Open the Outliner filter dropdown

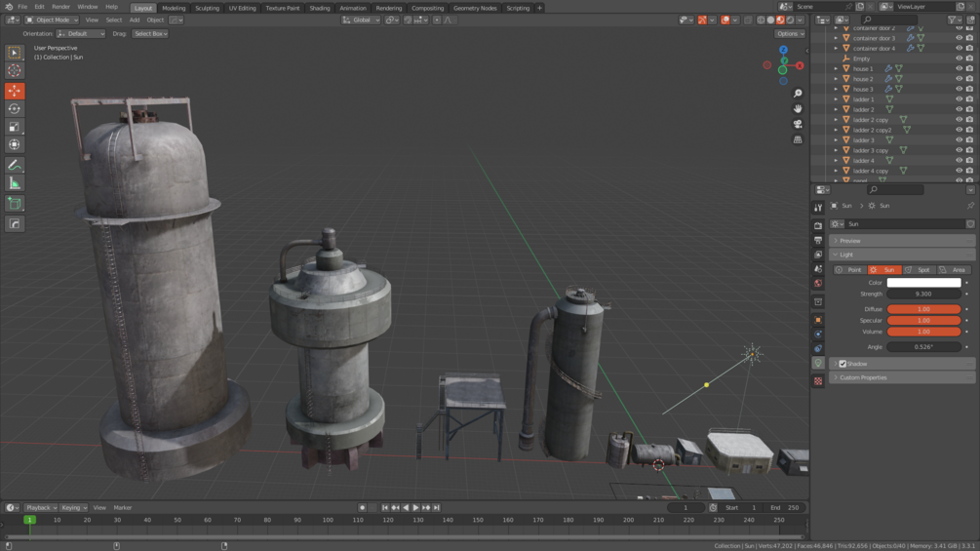pyautogui.click(x=954, y=20)
